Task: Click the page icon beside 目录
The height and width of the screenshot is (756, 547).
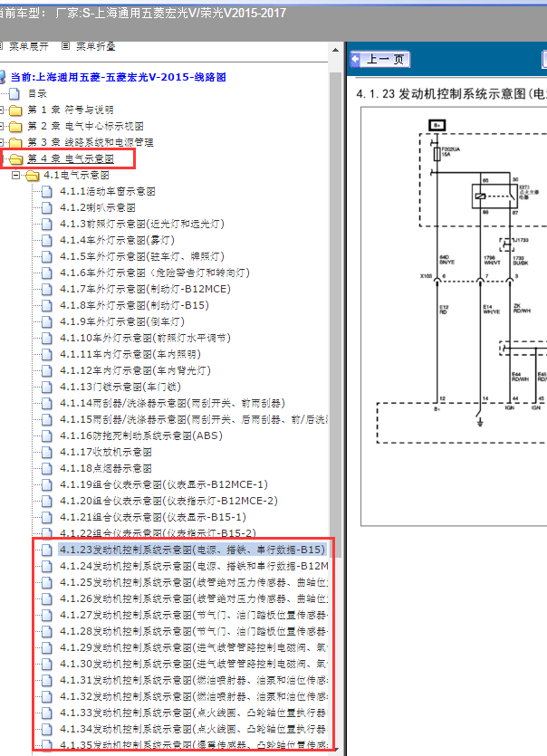Action: tap(15, 94)
